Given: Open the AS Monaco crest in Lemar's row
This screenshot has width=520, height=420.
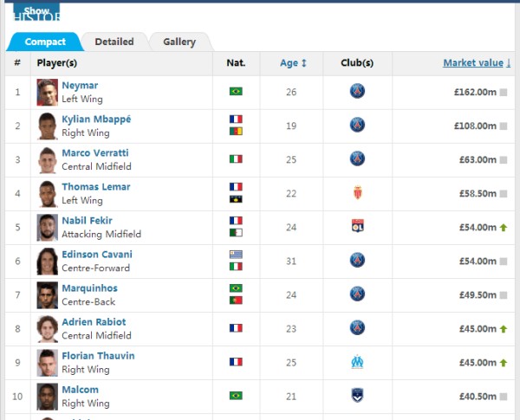Looking at the screenshot, I should (x=357, y=192).
